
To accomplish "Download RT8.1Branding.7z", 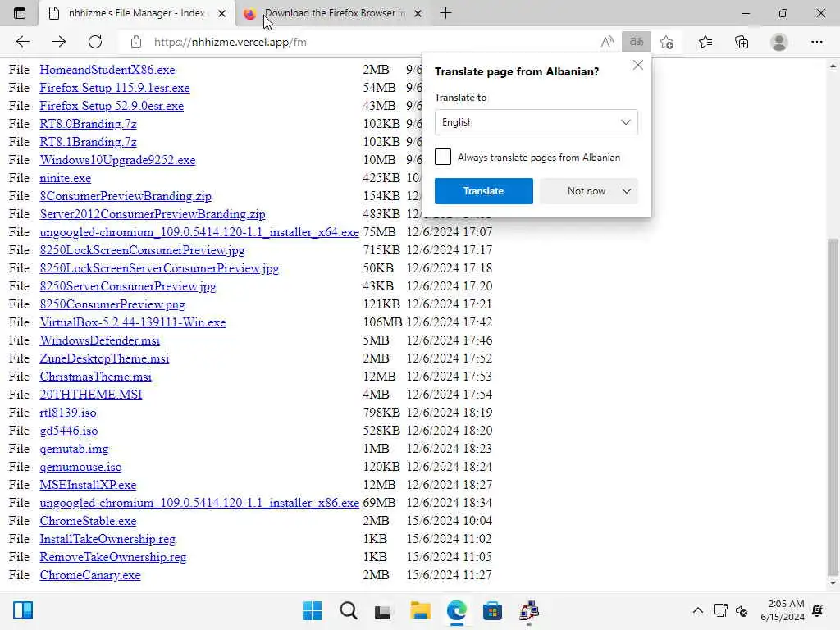I will pos(88,142).
